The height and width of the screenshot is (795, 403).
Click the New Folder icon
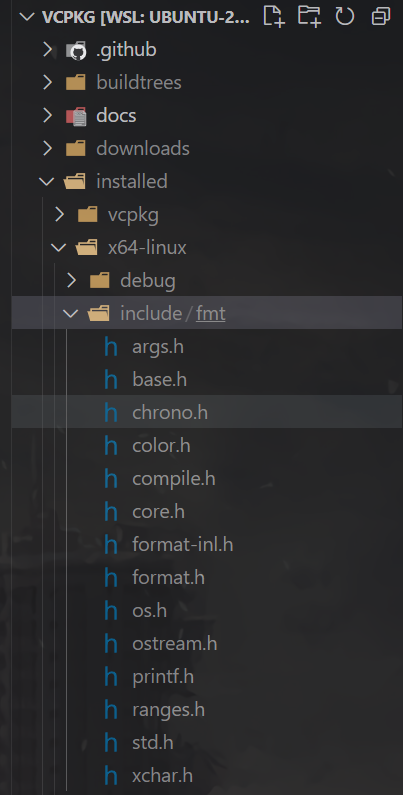[x=309, y=16]
